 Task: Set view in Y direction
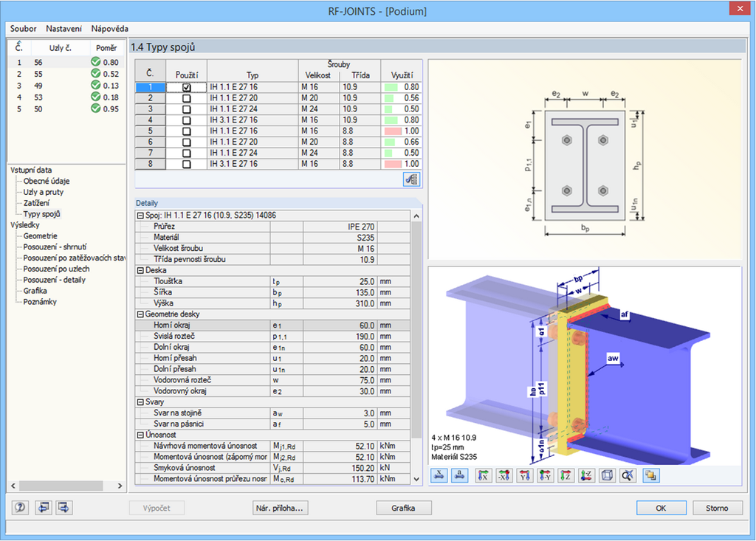[x=525, y=475]
